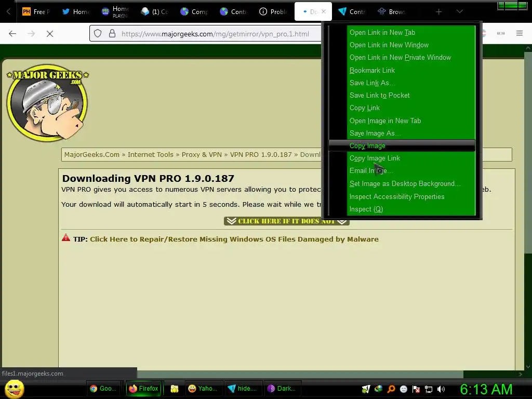Click the 6:13 AM clock
This screenshot has height=399, width=532.
pos(486,389)
